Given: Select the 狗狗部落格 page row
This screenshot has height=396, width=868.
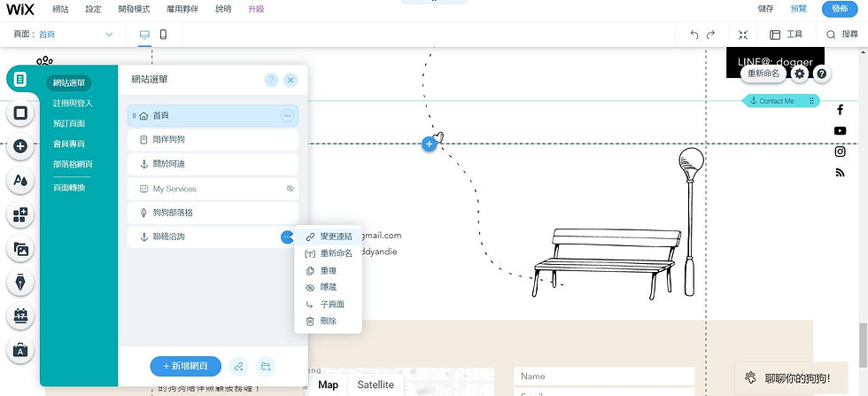Looking at the screenshot, I should [x=213, y=213].
